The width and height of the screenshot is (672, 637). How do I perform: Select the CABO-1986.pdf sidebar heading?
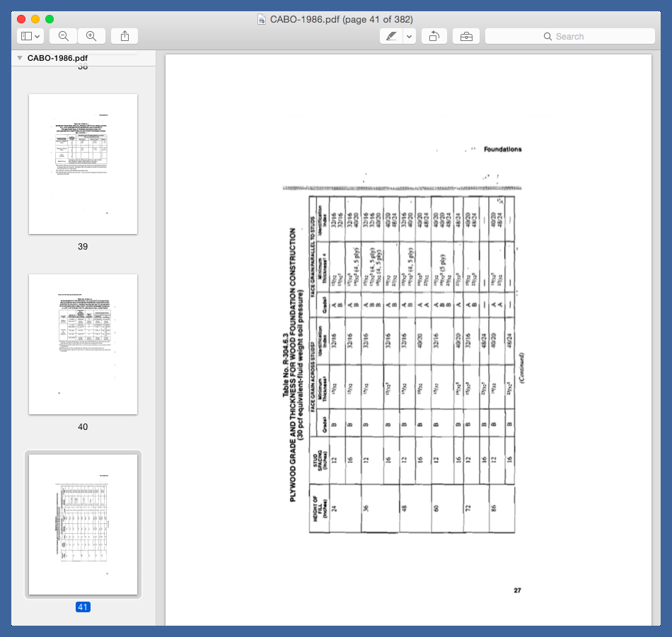(x=58, y=58)
